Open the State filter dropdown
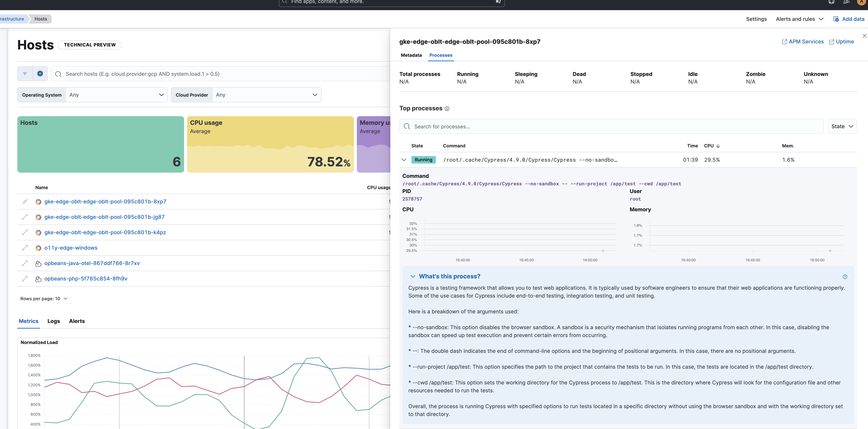This screenshot has width=868, height=429. click(842, 127)
